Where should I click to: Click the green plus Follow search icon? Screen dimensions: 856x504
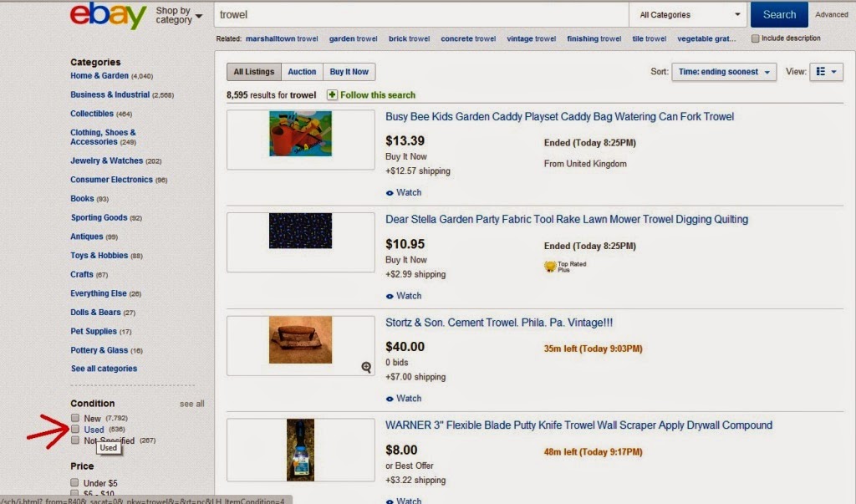pyautogui.click(x=332, y=95)
